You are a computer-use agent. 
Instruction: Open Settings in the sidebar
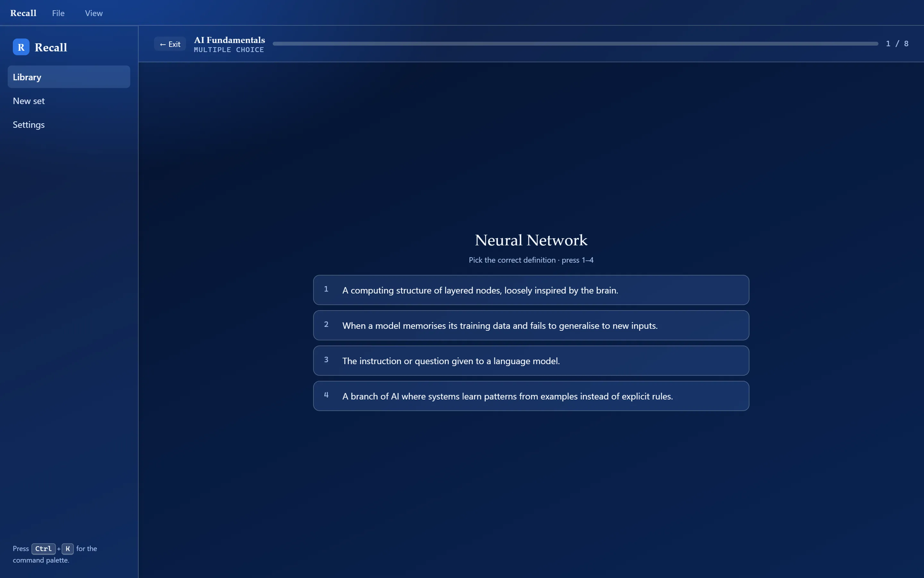69,125
